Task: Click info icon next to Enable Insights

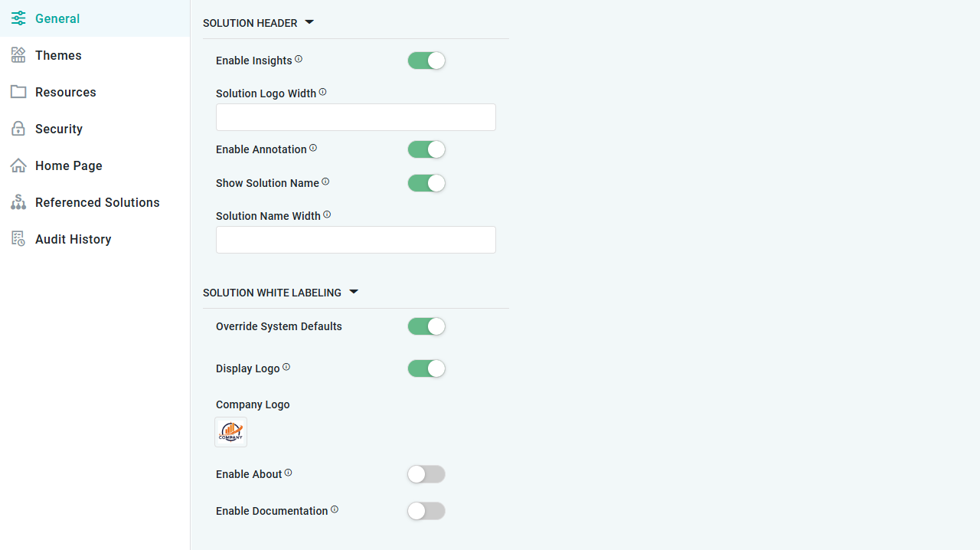Action: tap(299, 59)
